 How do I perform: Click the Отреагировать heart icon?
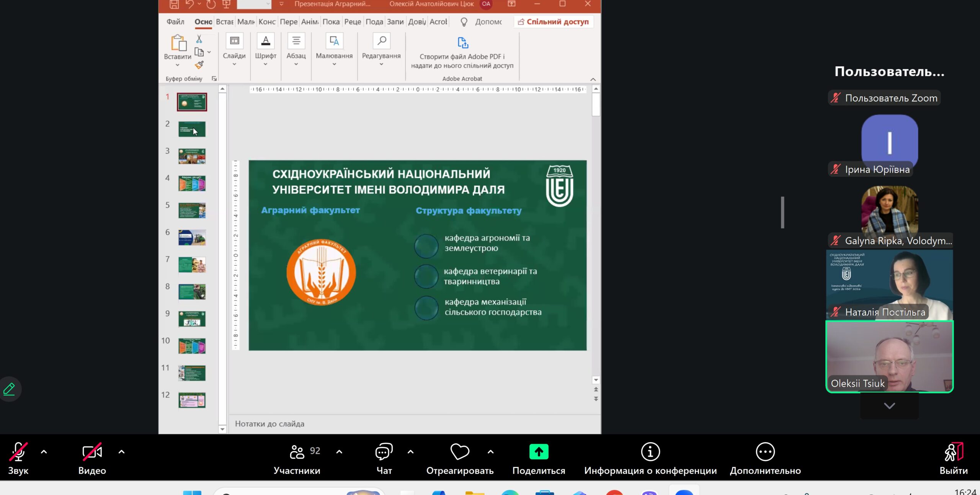[x=459, y=452]
